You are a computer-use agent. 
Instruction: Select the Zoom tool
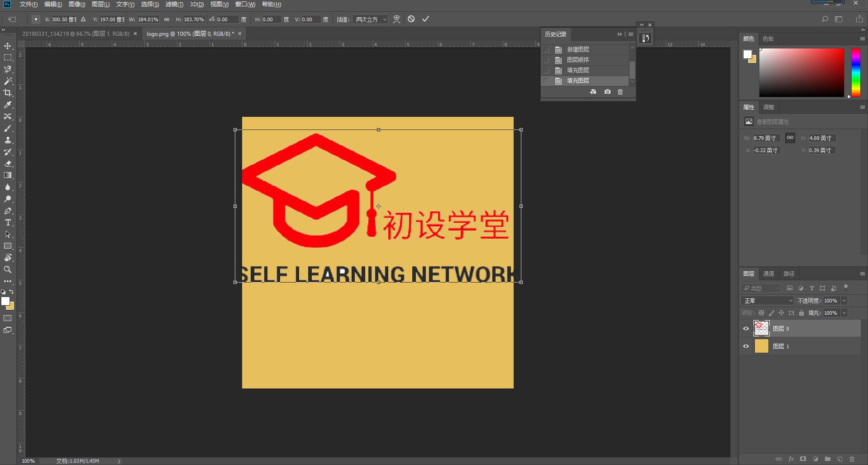tap(8, 269)
